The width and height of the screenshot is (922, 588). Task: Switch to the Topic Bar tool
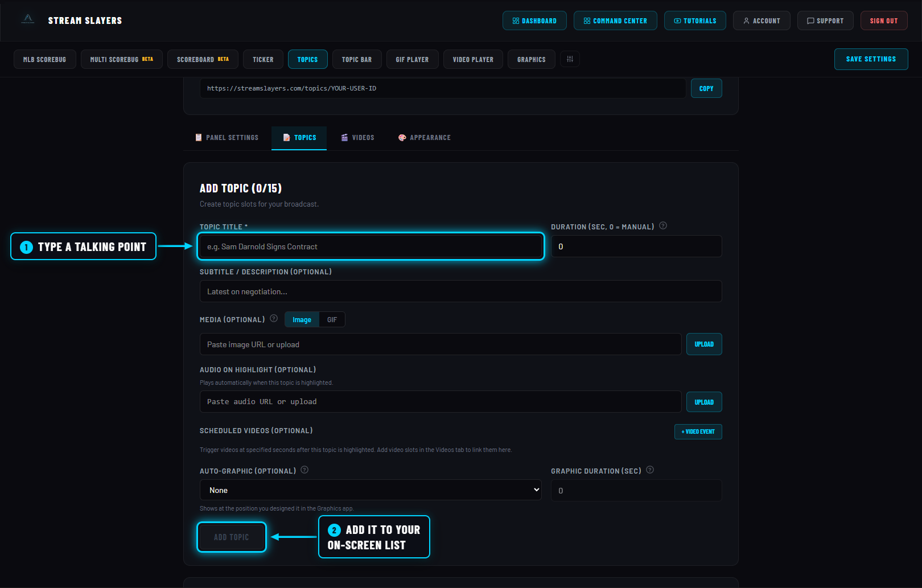tap(357, 59)
